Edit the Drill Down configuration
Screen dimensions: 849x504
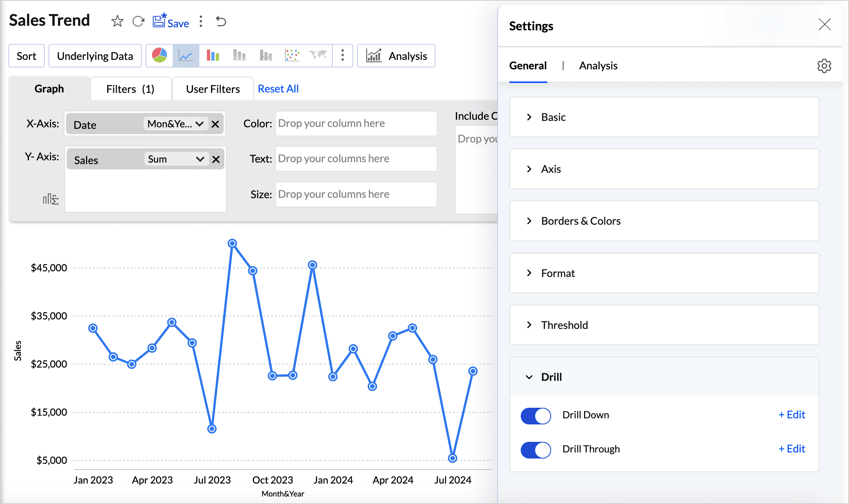point(791,415)
